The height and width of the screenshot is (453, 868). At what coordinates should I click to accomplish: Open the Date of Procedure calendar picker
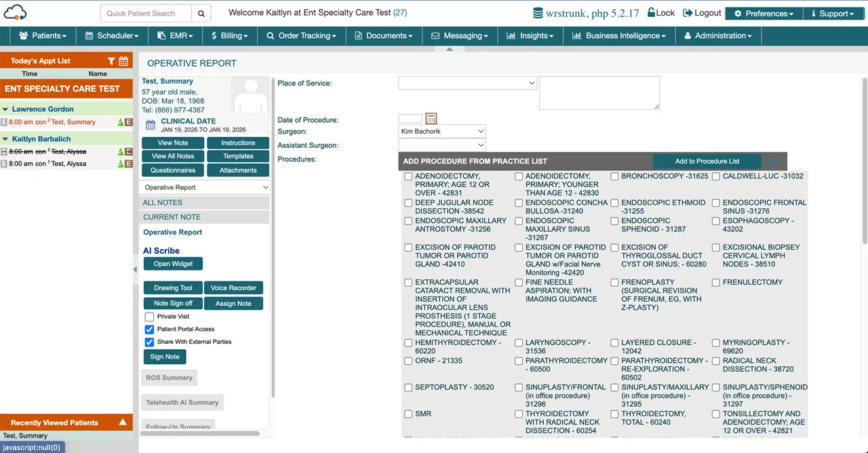tap(430, 118)
